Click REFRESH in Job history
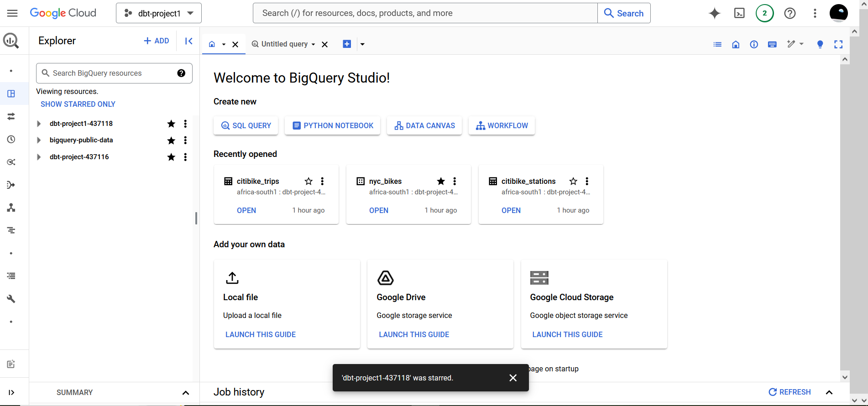 coord(790,392)
